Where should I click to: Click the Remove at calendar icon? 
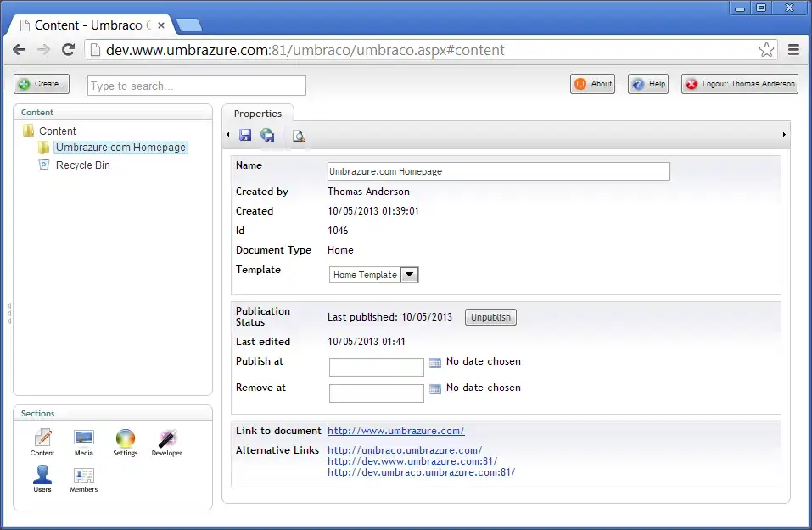point(435,388)
